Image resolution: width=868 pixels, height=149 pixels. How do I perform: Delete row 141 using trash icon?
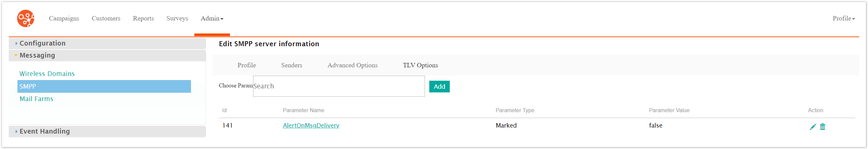point(822,127)
